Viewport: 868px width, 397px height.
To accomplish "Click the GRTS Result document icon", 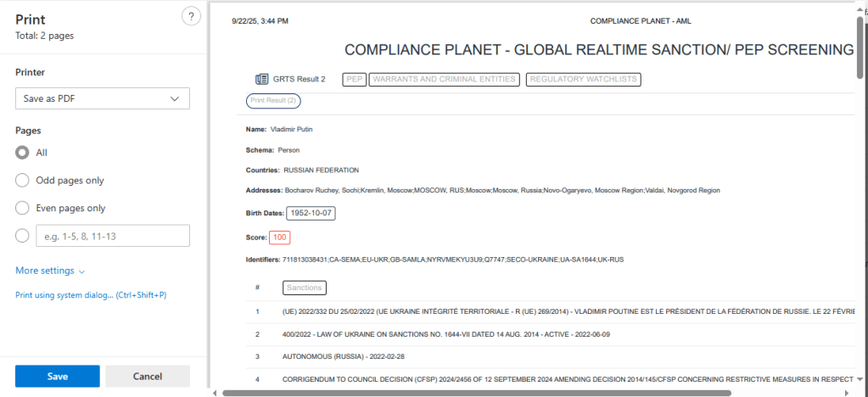I will (261, 79).
